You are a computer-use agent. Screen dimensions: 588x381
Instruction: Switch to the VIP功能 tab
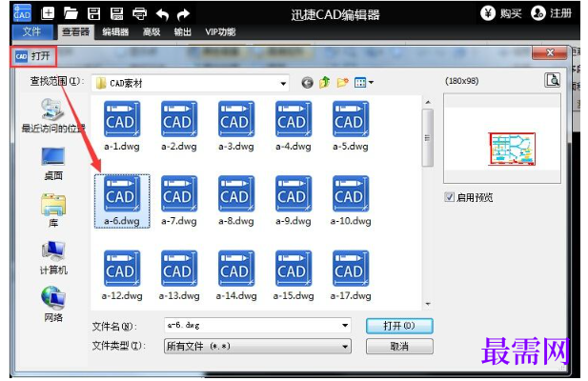[220, 32]
